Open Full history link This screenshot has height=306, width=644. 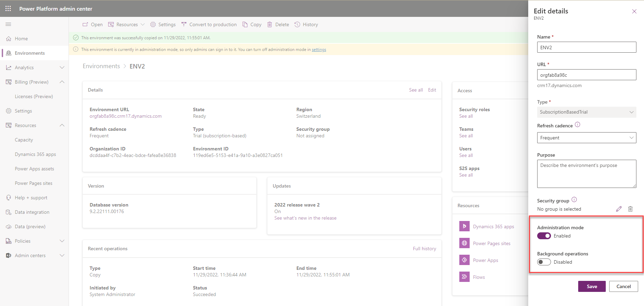[425, 249]
